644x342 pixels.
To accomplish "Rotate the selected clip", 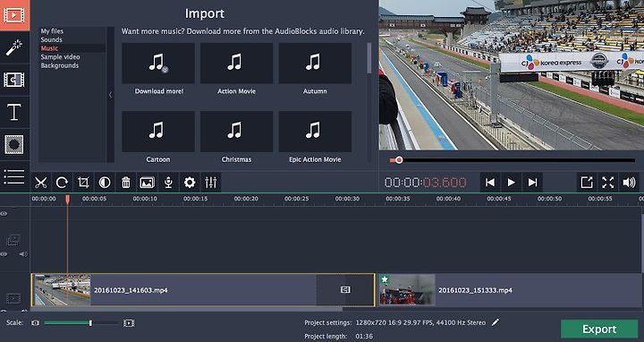I will click(62, 183).
